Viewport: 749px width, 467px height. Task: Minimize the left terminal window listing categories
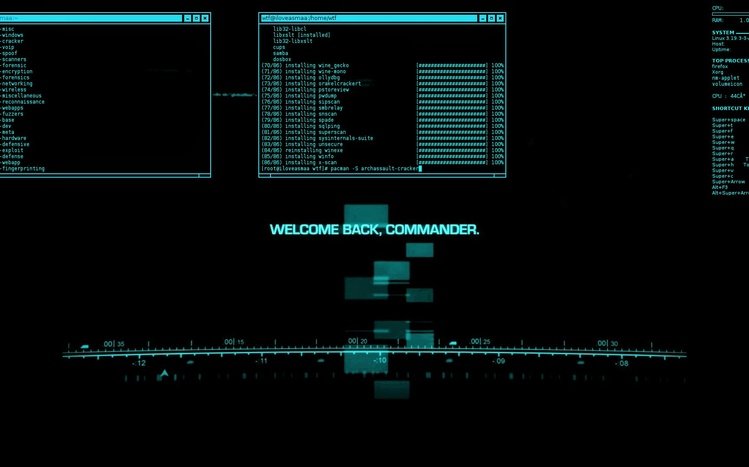[188, 18]
